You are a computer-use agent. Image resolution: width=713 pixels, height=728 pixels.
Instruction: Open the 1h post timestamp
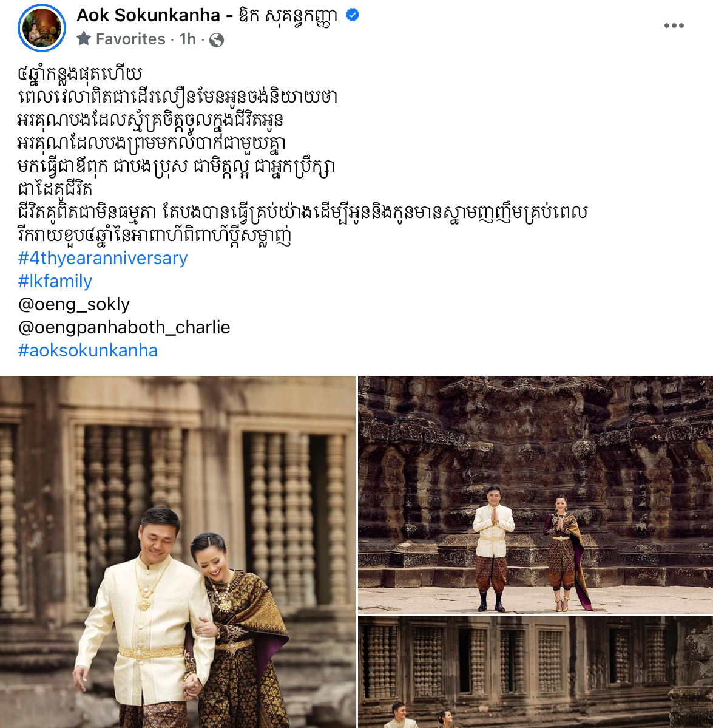point(188,39)
